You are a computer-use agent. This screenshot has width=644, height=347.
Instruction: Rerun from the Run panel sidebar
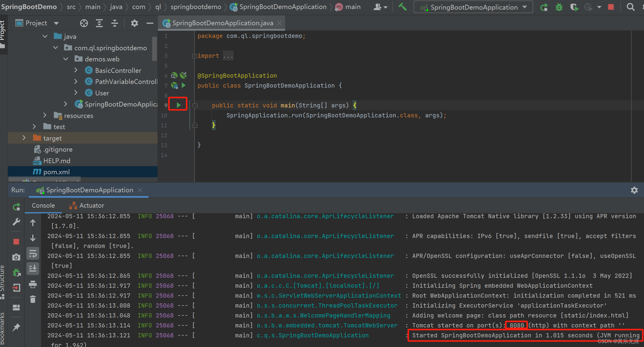coord(16,207)
